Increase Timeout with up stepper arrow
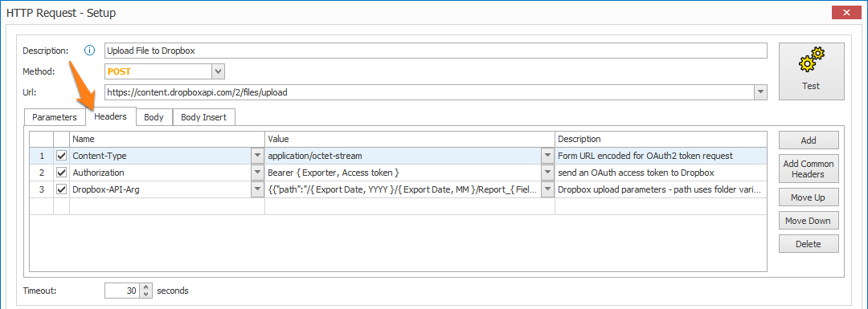The image size is (868, 309). (145, 287)
